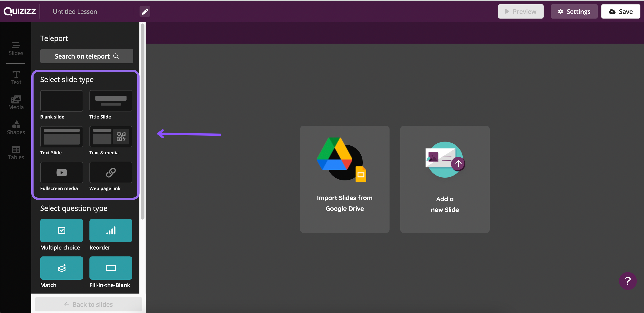Click Search on teleport field
This screenshot has width=644, height=313.
tap(87, 56)
